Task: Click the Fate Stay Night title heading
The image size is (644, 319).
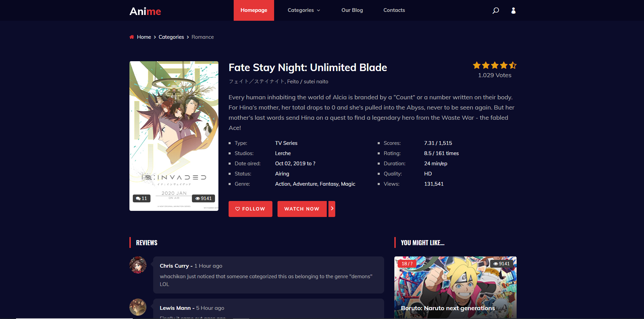Action: [308, 67]
